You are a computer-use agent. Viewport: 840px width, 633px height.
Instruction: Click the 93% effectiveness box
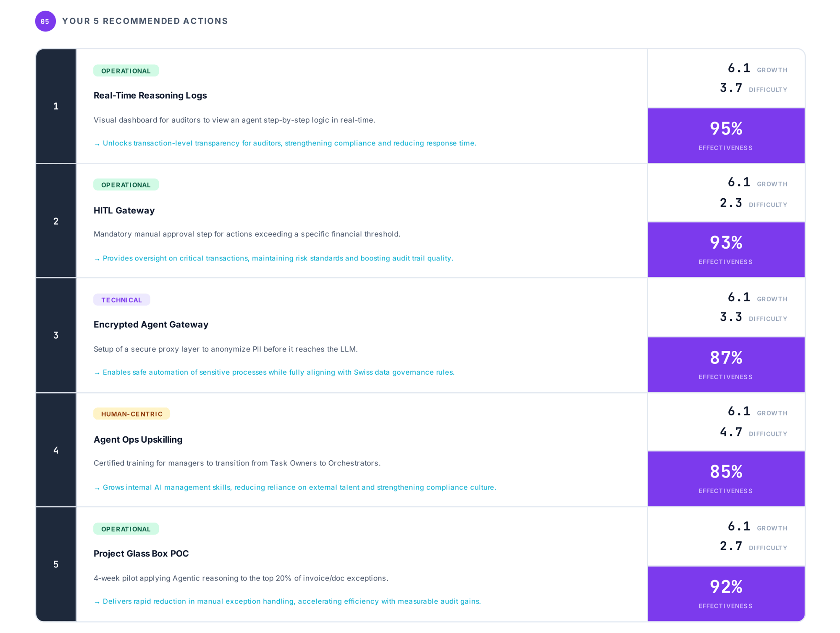click(726, 250)
